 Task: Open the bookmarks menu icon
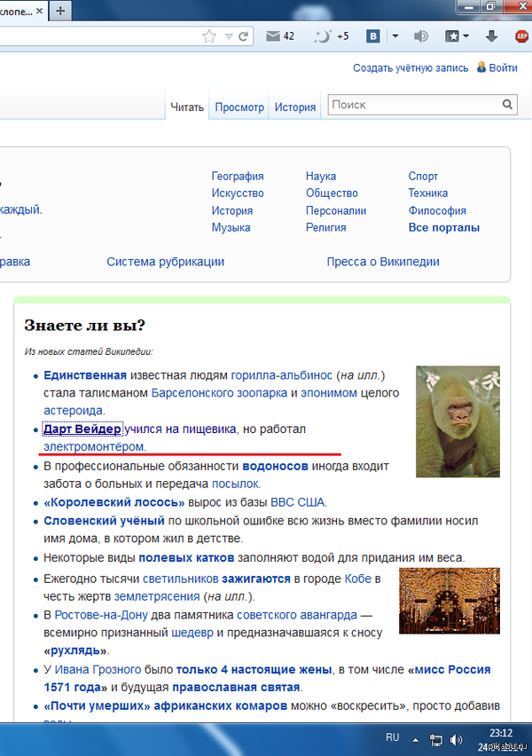point(452,36)
